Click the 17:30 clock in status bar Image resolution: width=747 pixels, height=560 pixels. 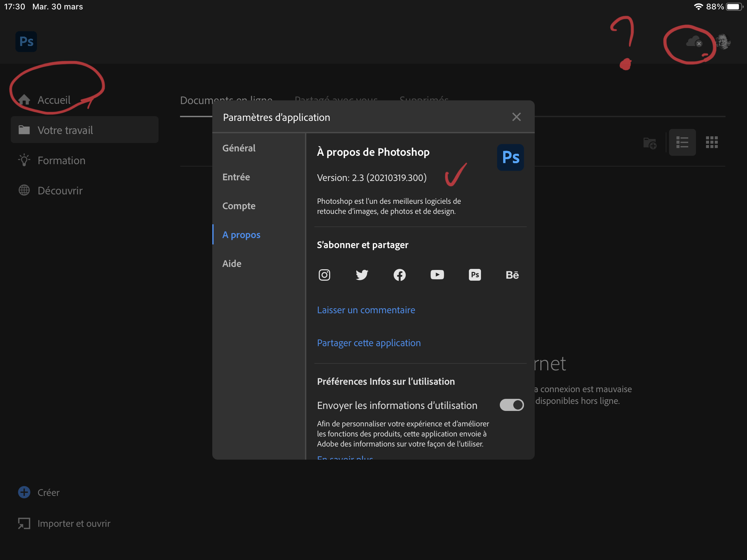click(14, 7)
